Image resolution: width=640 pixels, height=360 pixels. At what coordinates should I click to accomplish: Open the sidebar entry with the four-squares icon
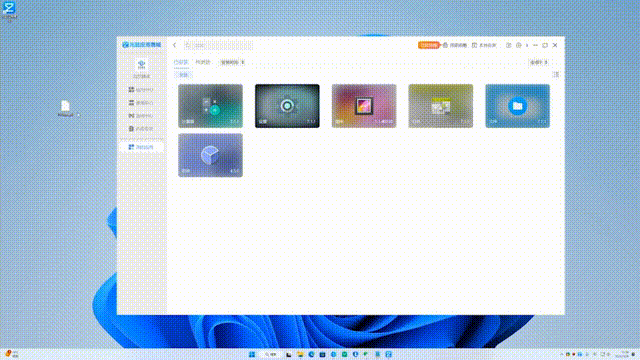141,89
